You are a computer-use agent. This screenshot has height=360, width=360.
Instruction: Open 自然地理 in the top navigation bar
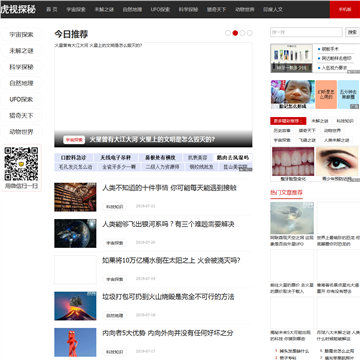(x=132, y=9)
